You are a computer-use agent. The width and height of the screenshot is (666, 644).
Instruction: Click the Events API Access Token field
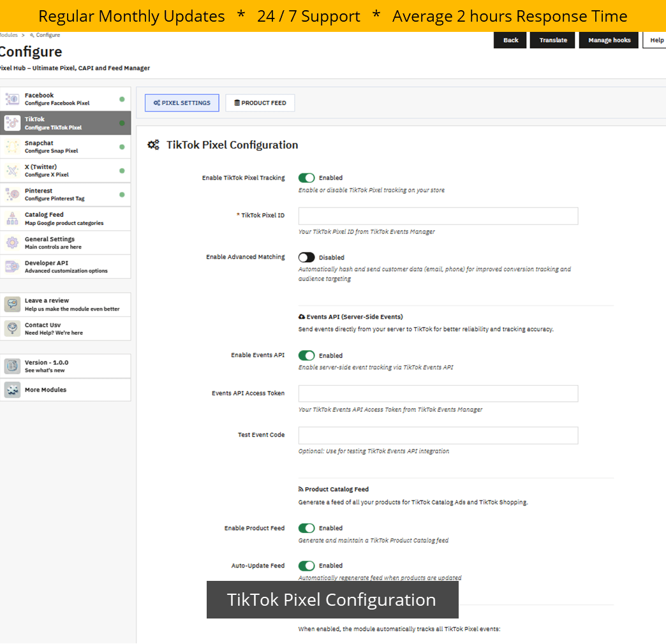pyautogui.click(x=438, y=393)
